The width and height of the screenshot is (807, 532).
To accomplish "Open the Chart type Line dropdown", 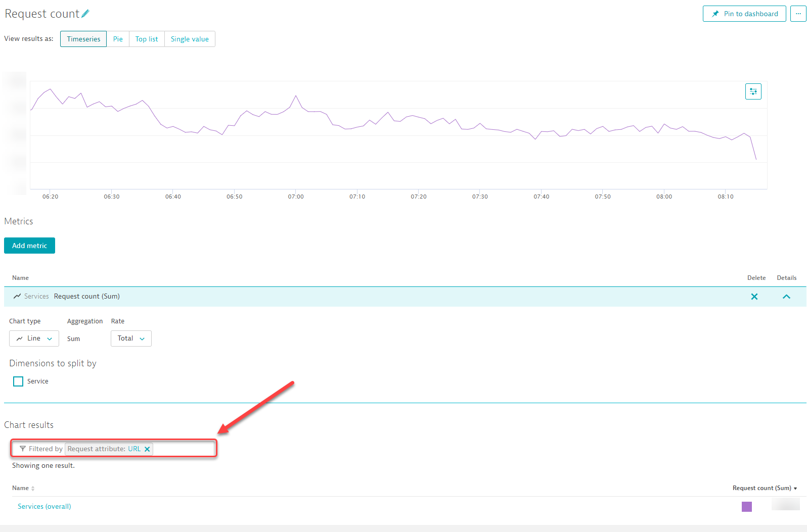I will point(34,338).
